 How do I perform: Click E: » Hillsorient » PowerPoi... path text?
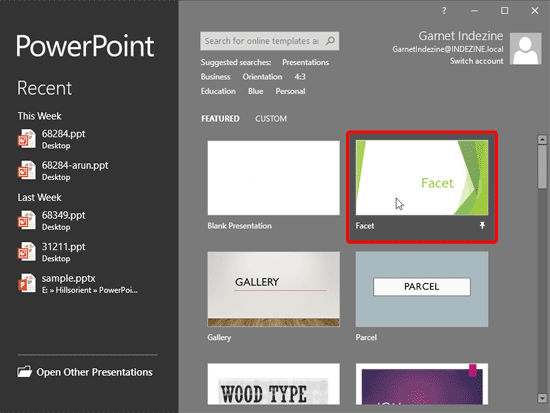pyautogui.click(x=89, y=290)
